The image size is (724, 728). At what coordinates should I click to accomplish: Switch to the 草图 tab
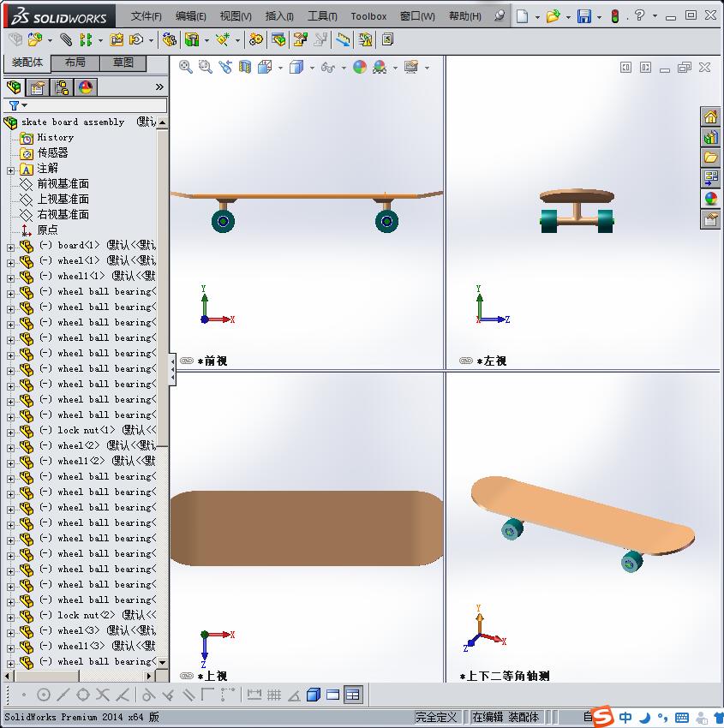click(123, 63)
